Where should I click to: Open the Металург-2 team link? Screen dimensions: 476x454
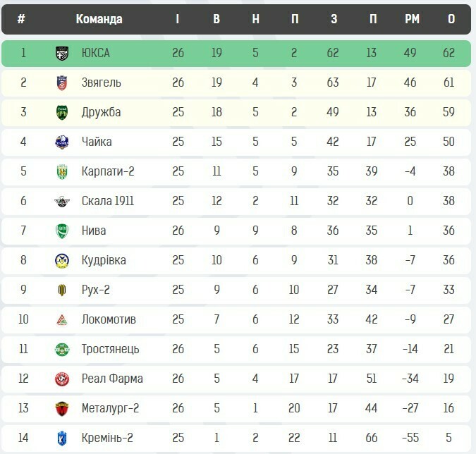(x=109, y=408)
